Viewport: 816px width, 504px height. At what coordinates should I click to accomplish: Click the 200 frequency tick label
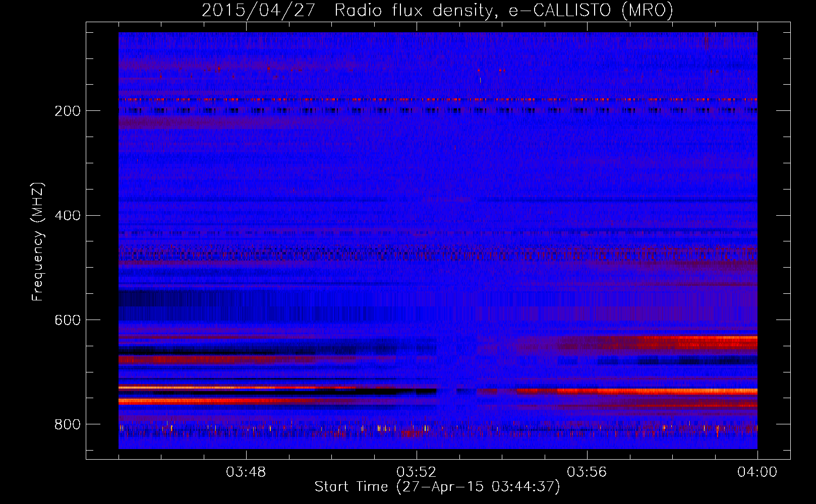click(68, 111)
